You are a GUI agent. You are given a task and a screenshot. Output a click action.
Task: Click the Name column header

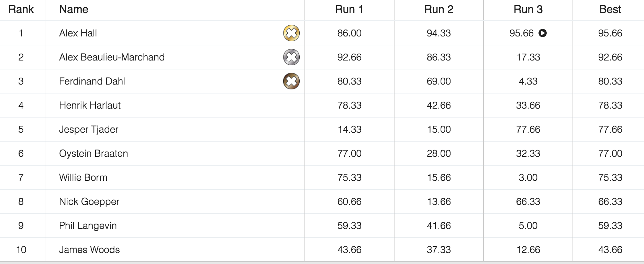[74, 10]
